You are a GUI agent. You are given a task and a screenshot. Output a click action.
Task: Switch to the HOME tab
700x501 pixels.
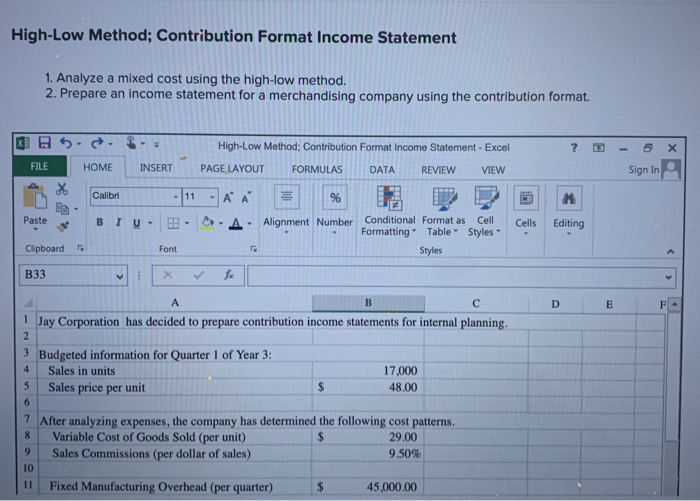[98, 167]
